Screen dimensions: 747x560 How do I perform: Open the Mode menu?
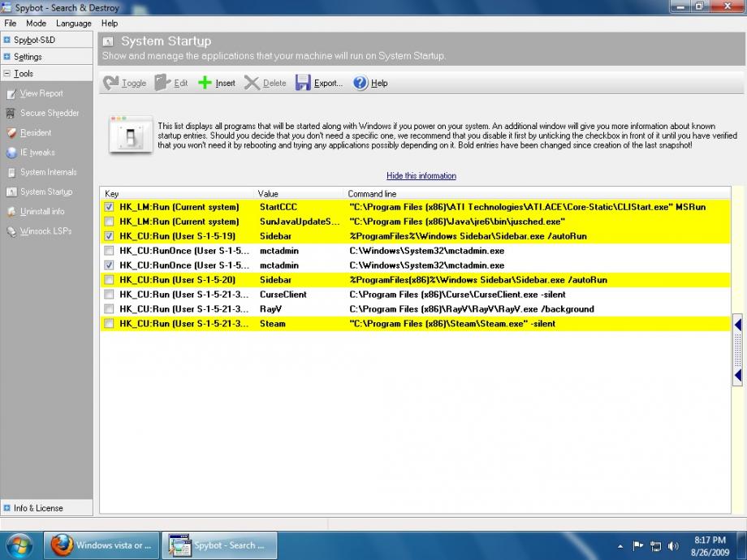(x=37, y=24)
